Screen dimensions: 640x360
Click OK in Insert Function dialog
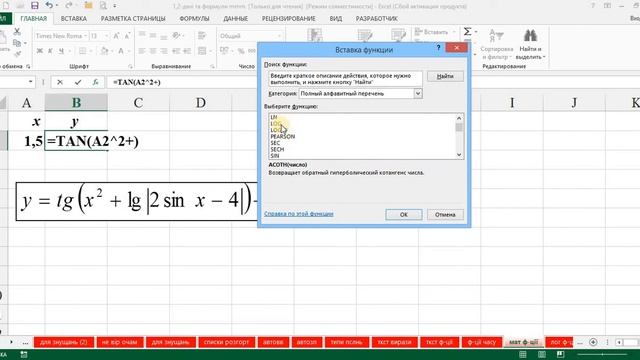coord(404,214)
